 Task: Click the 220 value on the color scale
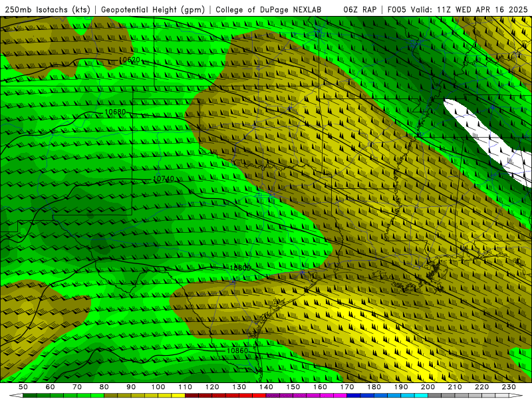[481, 387]
